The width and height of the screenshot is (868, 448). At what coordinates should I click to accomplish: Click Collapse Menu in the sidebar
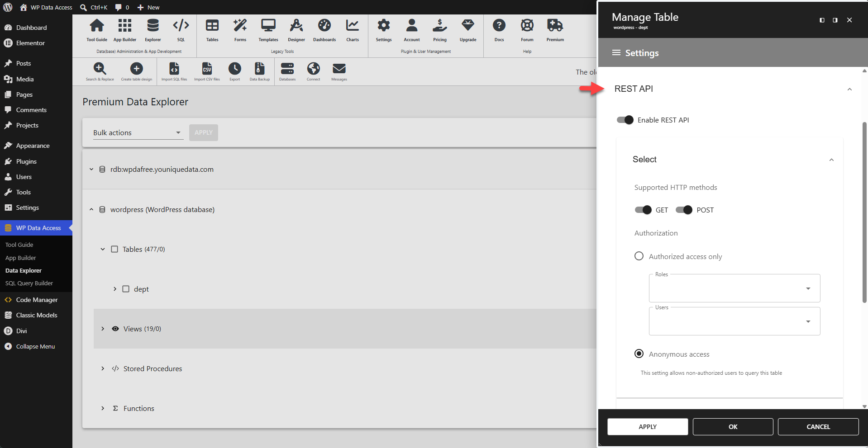click(x=36, y=346)
